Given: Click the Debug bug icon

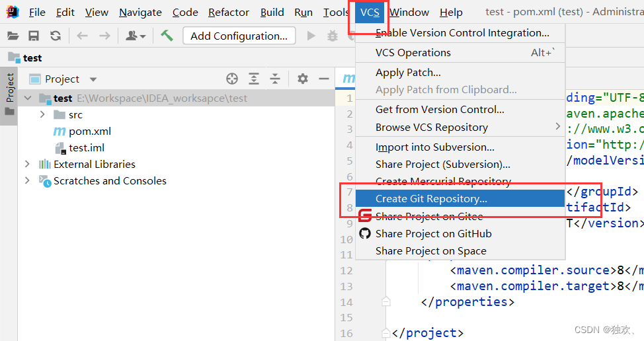Looking at the screenshot, I should coord(333,36).
